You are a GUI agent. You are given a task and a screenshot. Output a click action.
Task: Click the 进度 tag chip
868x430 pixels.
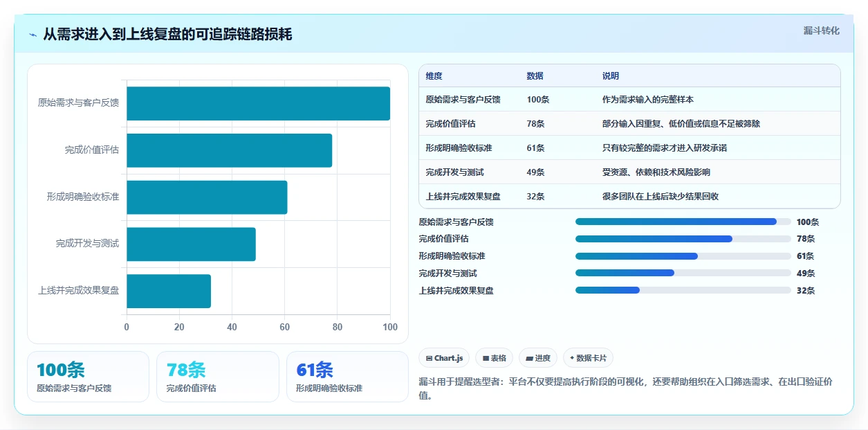538,358
